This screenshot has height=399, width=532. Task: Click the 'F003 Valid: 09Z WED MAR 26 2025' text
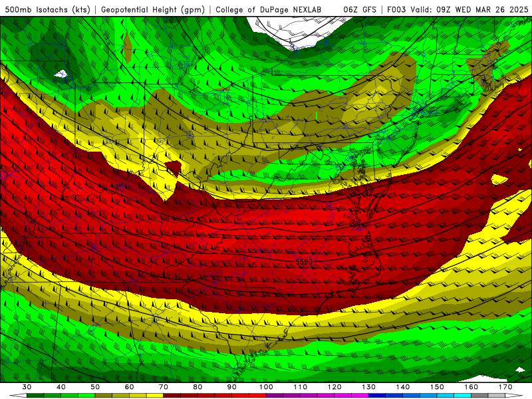pos(458,9)
